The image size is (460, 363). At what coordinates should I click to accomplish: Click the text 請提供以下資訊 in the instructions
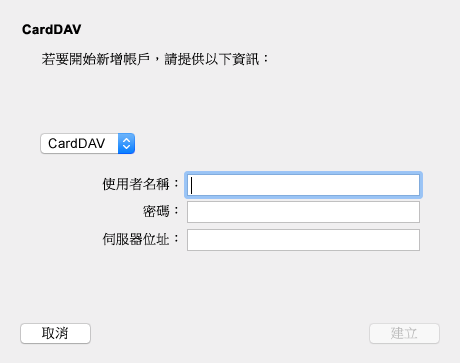212,59
